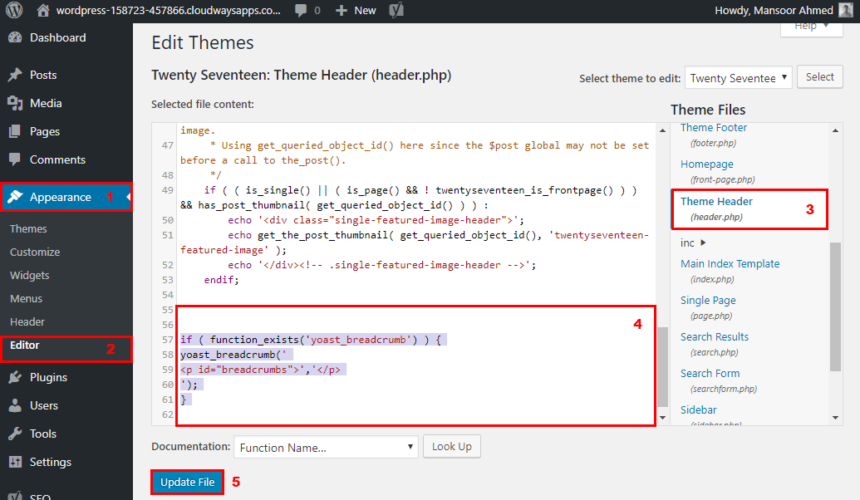This screenshot has height=500, width=860.
Task: Click Pages icon in sidebar
Action: pyautogui.click(x=15, y=131)
